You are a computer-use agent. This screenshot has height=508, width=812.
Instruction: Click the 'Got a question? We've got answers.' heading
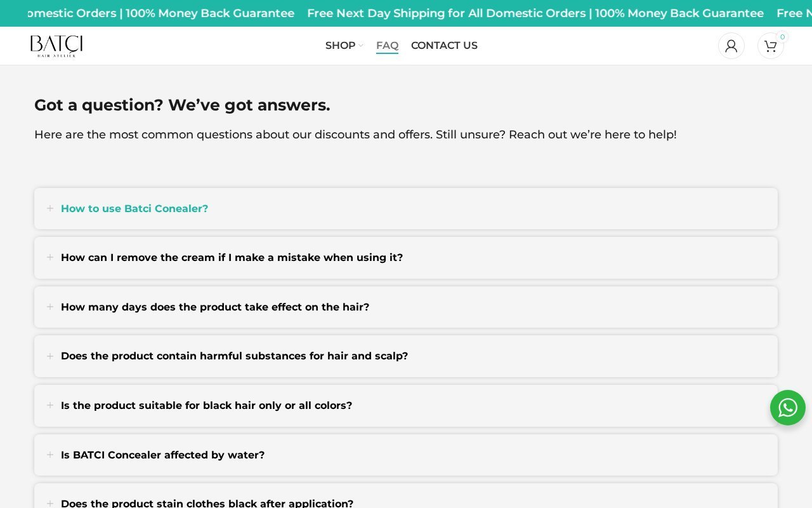tap(182, 105)
